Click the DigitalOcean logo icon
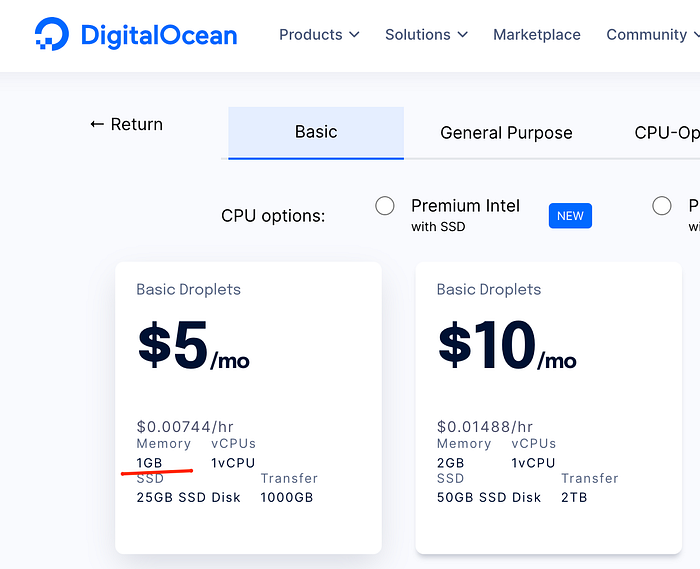Viewport: 700px width, 569px height. pos(50,35)
